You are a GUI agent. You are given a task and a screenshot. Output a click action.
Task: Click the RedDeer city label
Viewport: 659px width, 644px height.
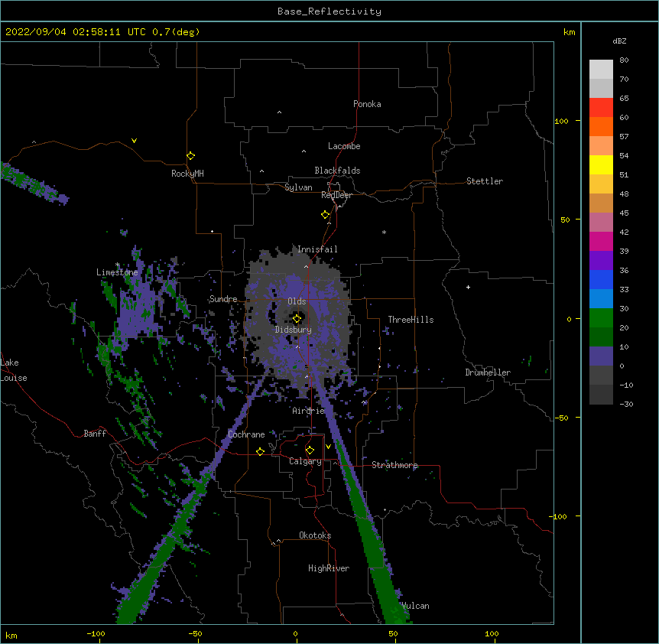click(336, 195)
